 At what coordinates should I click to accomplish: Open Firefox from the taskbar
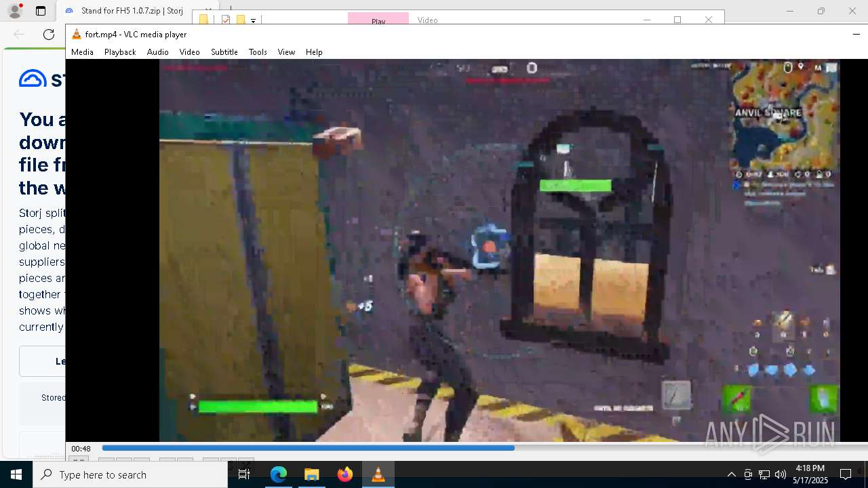344,474
